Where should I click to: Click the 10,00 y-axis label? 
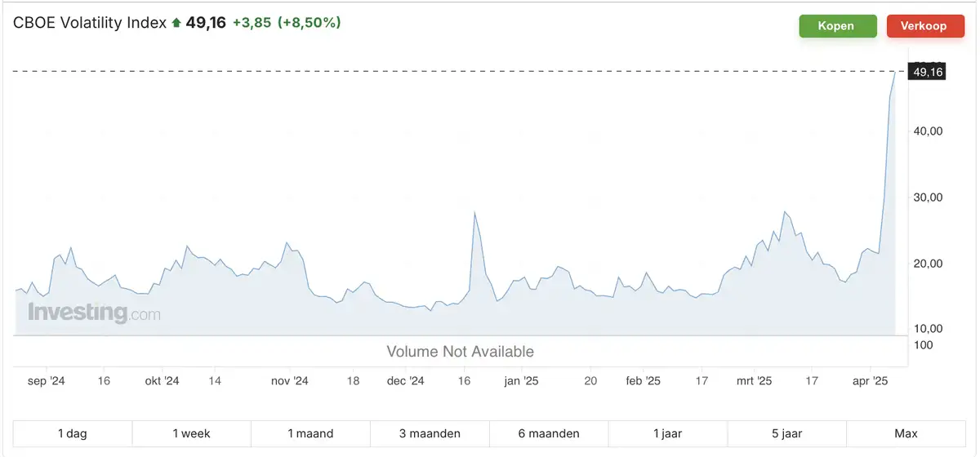click(929, 329)
